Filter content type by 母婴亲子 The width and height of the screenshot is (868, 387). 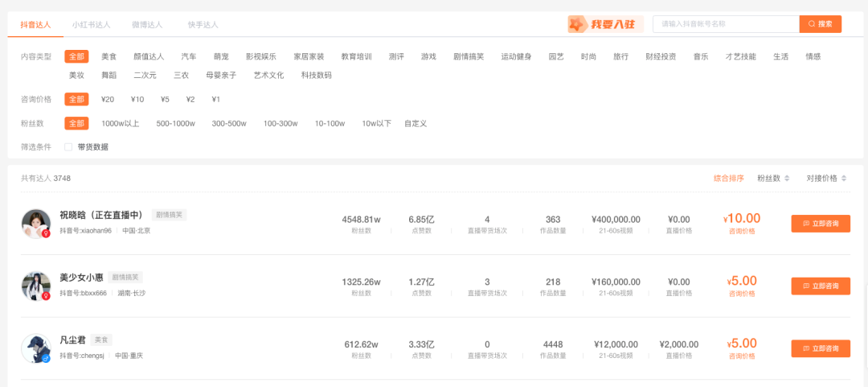click(221, 76)
